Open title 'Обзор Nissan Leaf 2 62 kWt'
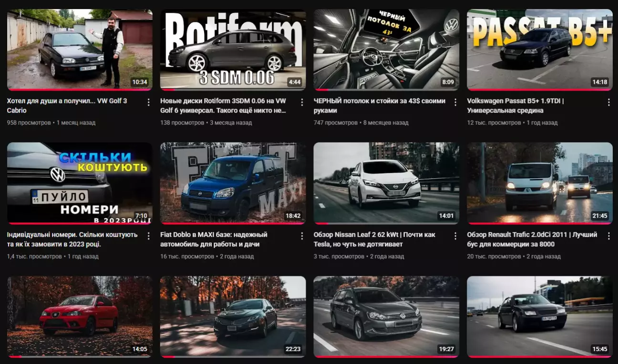The image size is (618, 364). click(x=374, y=240)
